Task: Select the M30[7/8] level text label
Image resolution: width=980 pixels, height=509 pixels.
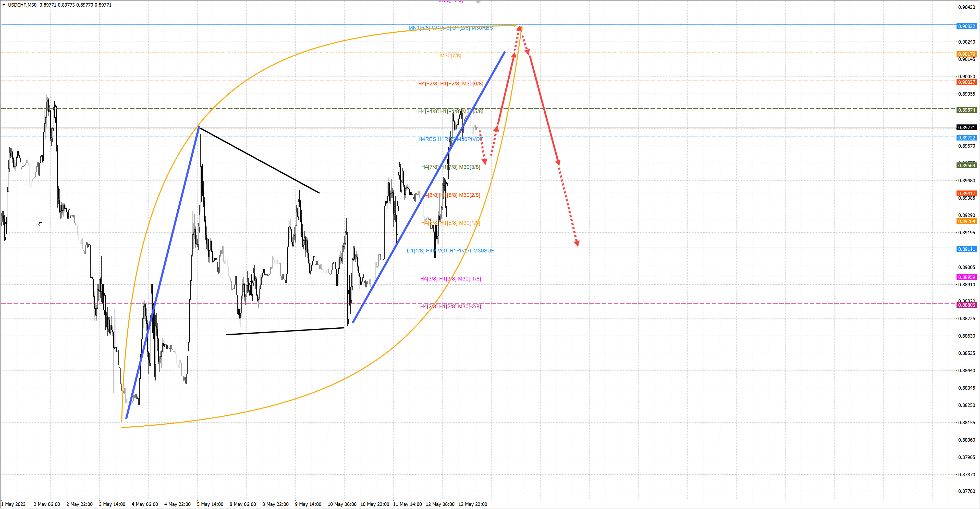Action: (x=450, y=56)
